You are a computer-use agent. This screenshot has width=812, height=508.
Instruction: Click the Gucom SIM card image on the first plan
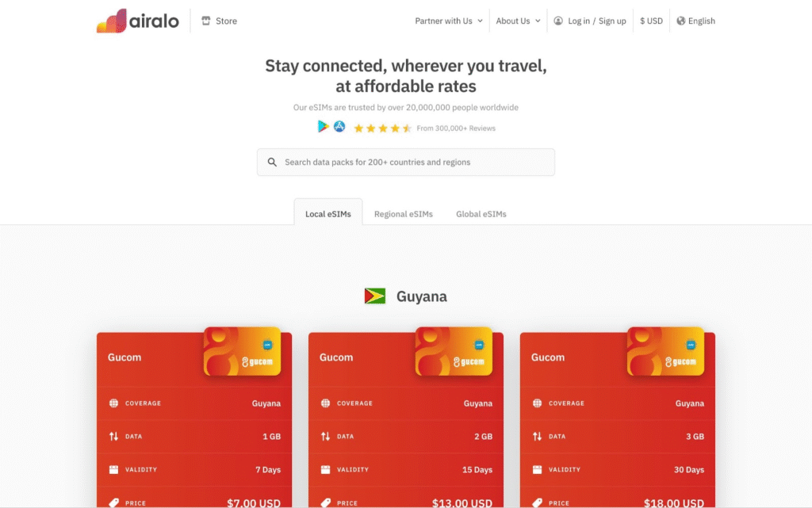click(x=243, y=351)
